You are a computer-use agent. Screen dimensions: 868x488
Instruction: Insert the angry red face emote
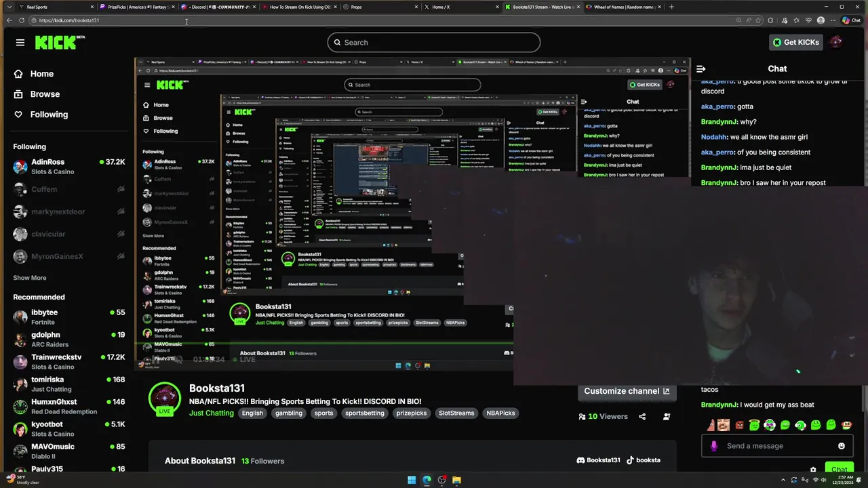739,426
